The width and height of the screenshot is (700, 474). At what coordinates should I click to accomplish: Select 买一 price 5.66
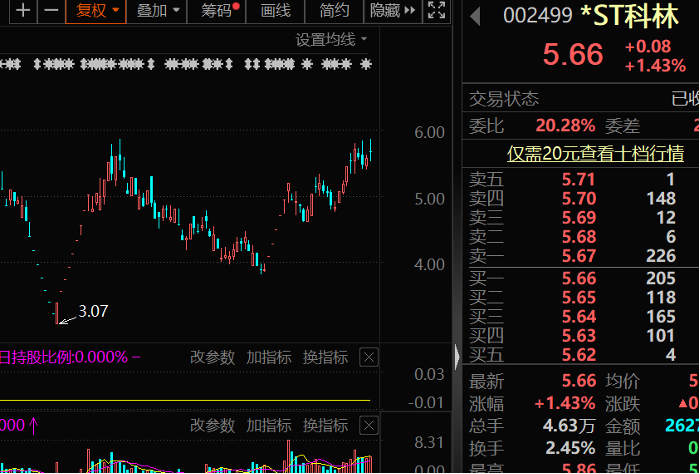(579, 279)
